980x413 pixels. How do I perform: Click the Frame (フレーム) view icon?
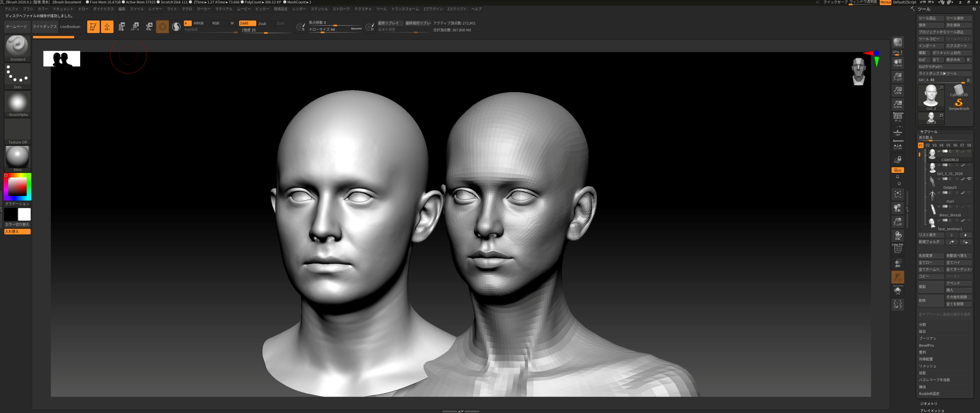coord(898,194)
